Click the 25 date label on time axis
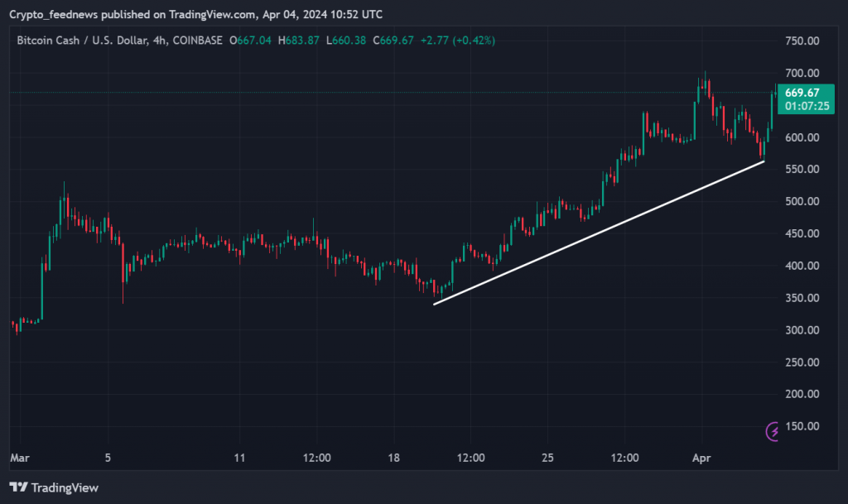This screenshot has height=504, width=848. pyautogui.click(x=547, y=458)
